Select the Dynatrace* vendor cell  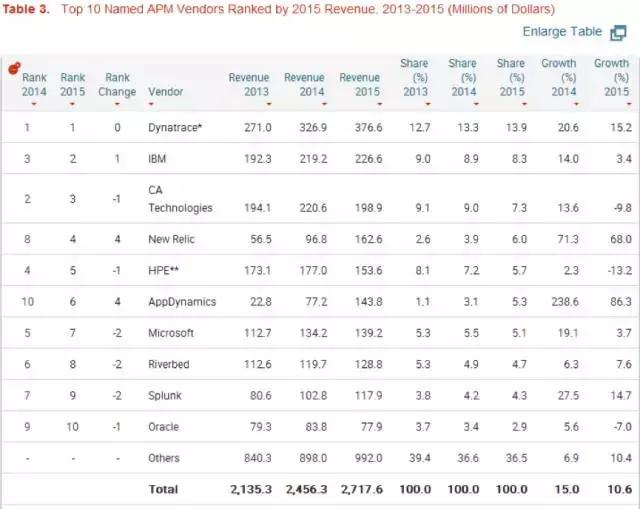tap(175, 127)
